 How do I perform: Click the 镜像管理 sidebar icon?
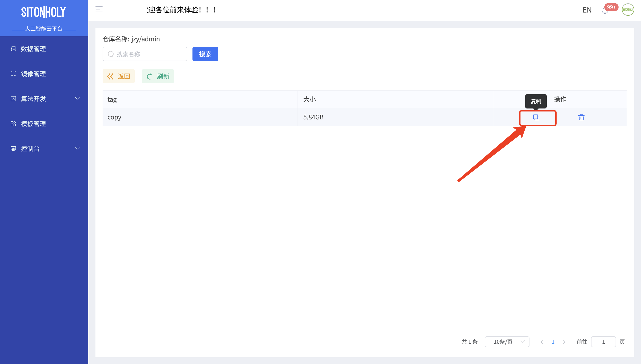tap(14, 74)
